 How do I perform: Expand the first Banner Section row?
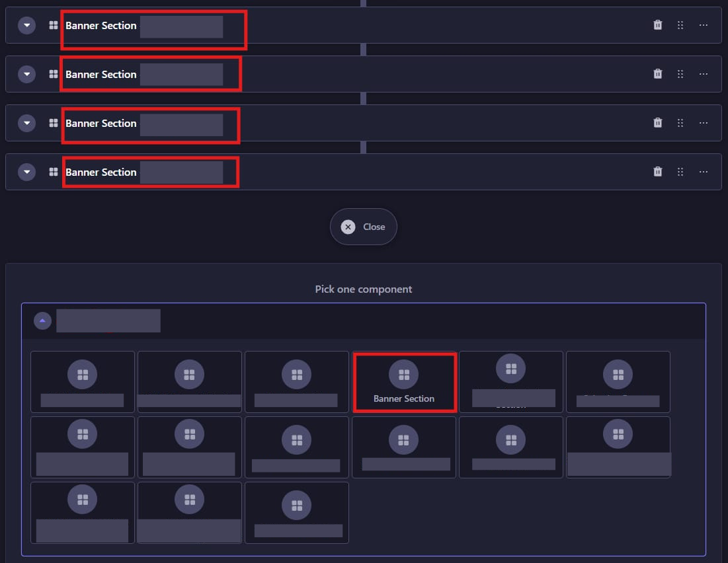click(x=27, y=25)
